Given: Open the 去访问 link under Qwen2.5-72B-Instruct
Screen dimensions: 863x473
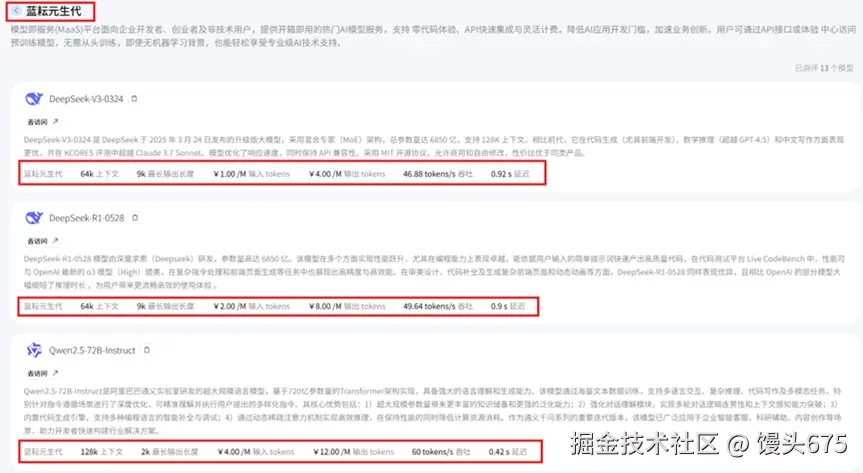Looking at the screenshot, I should point(42,373).
